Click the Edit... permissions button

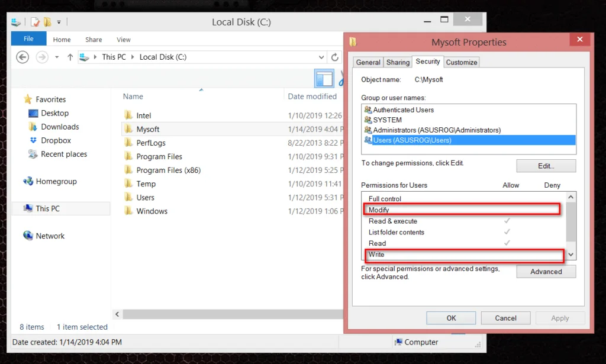[546, 166]
